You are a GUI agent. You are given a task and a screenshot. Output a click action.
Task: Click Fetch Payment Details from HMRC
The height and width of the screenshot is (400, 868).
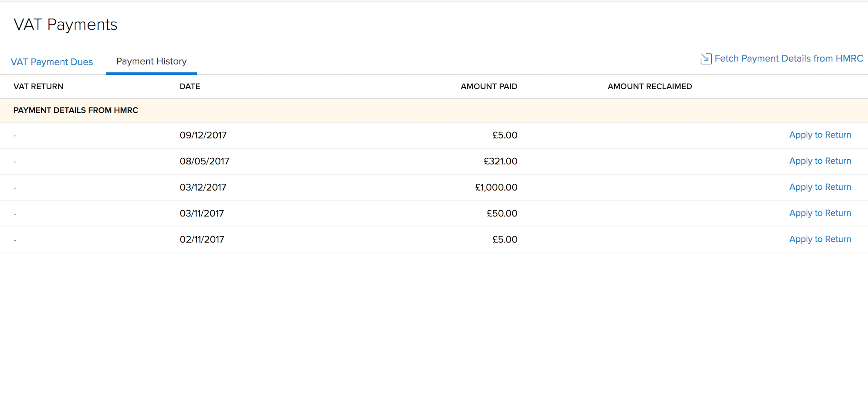788,58
